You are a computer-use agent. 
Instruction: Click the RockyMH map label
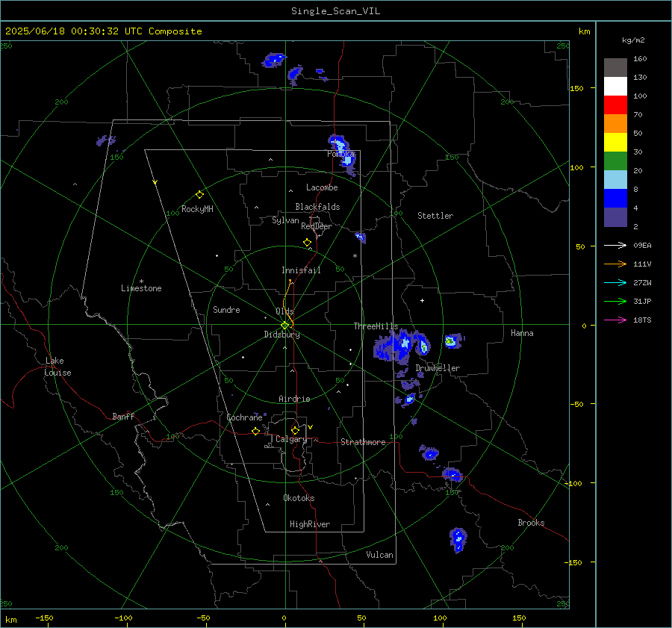point(197,209)
